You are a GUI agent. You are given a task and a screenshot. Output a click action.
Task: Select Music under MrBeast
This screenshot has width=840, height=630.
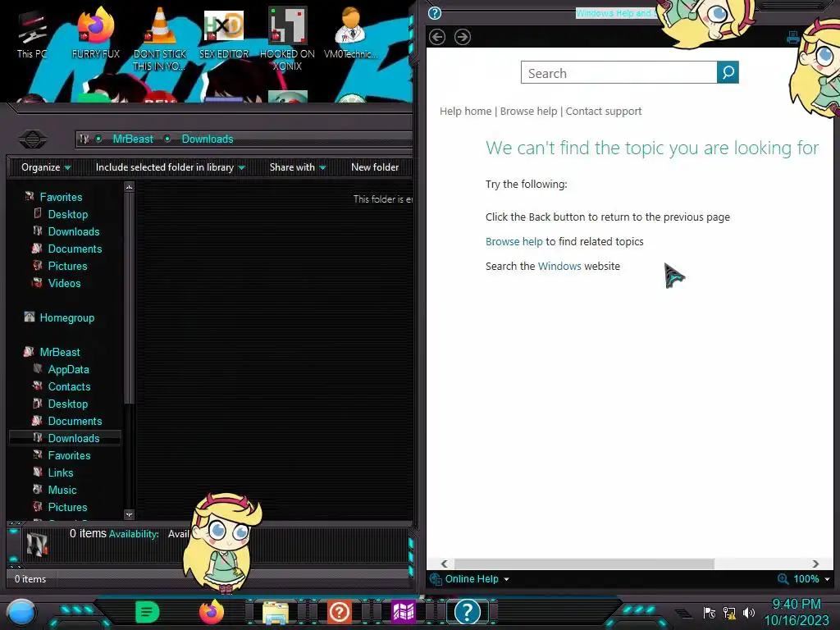62,491
